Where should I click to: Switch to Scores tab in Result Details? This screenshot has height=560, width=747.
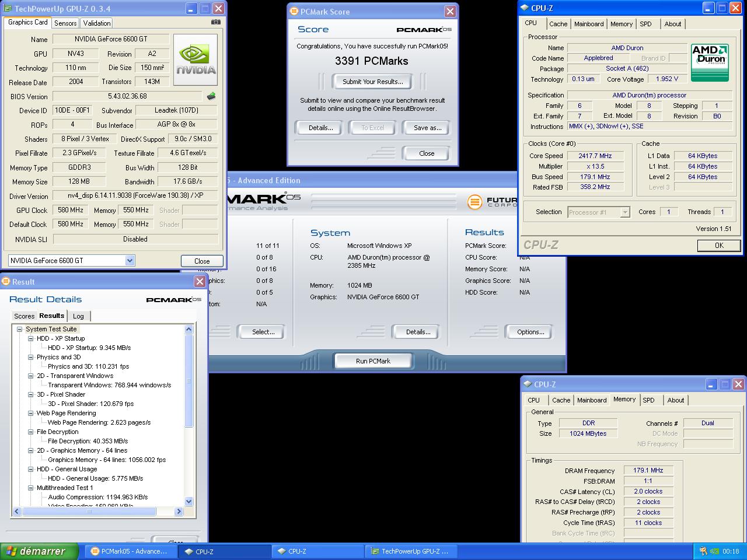point(24,316)
